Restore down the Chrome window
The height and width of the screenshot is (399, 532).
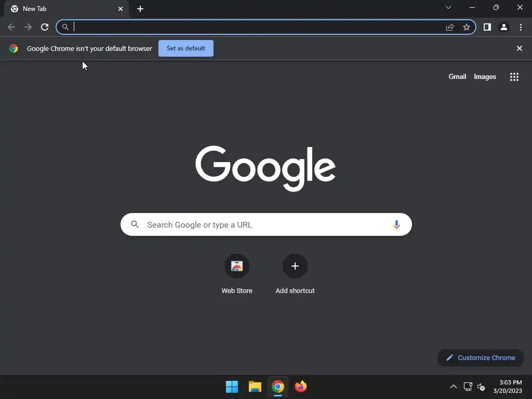[x=496, y=7]
